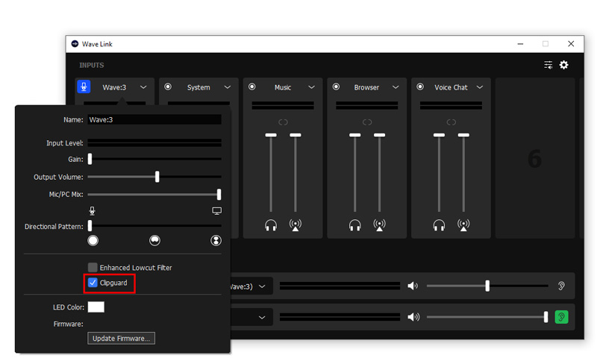The width and height of the screenshot is (597, 364).
Task: Click the Music channel headphones icon
Action: coord(271,225)
